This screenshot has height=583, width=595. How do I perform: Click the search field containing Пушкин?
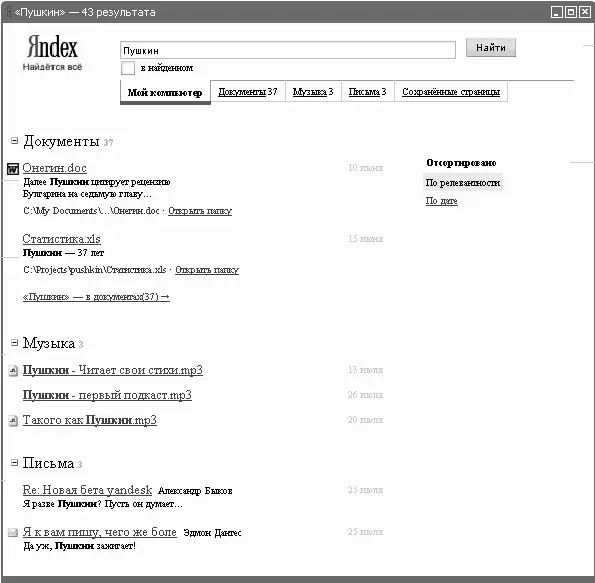click(x=288, y=50)
